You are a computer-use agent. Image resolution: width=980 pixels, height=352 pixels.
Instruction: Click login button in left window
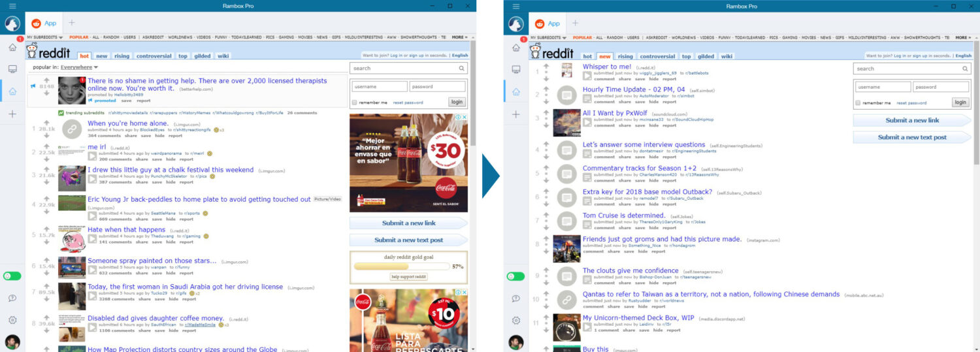(x=457, y=102)
